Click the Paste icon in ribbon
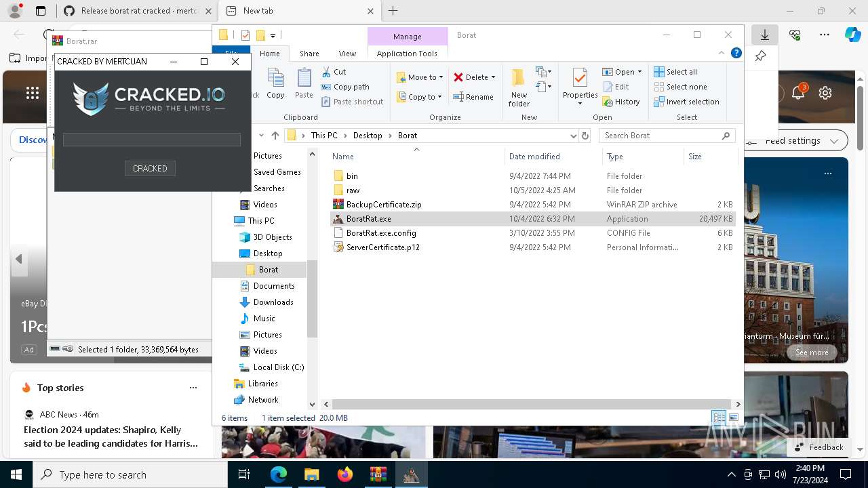The height and width of the screenshot is (488, 868). tap(304, 83)
